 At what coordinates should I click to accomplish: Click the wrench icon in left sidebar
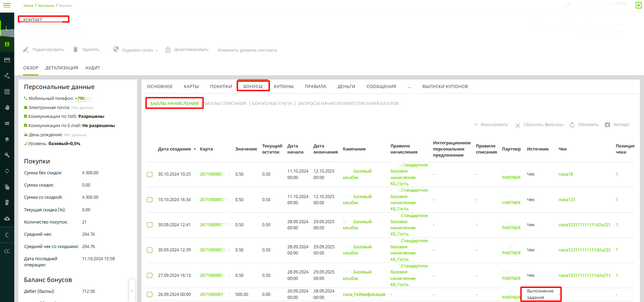click(x=7, y=155)
